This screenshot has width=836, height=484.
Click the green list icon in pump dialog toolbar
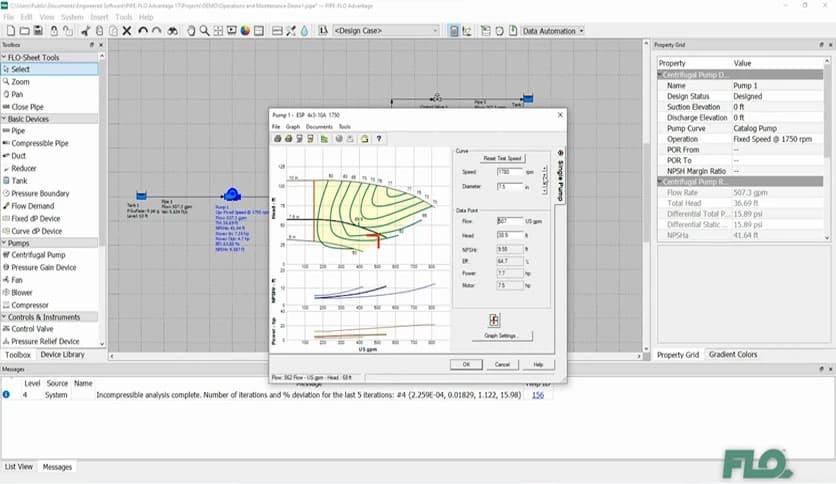tap(324, 139)
